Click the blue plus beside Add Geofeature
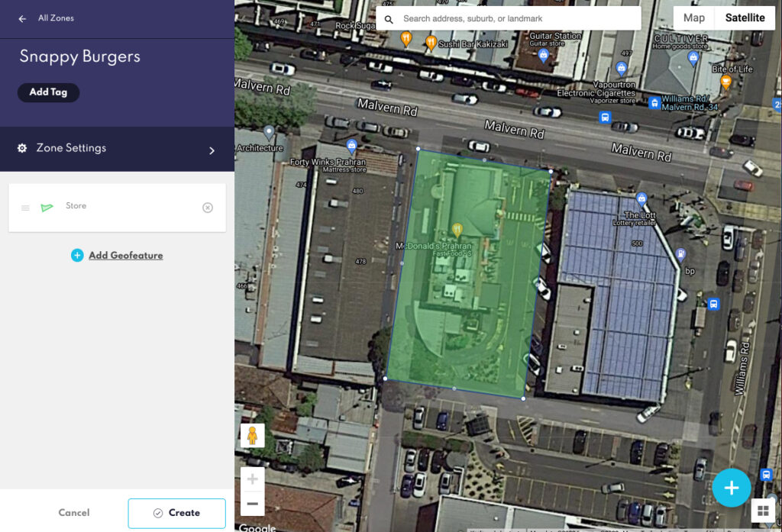This screenshot has height=532, width=782. coord(77,255)
